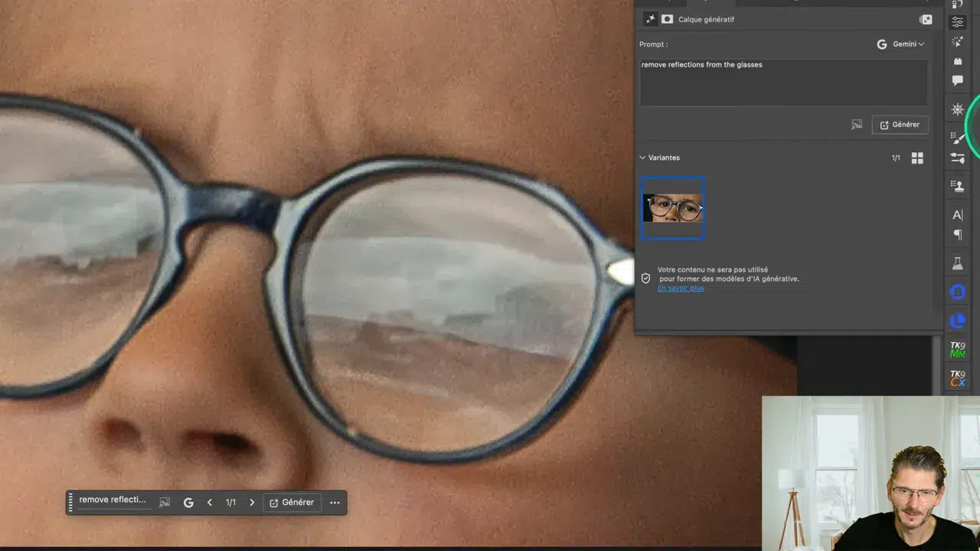This screenshot has width=980, height=551.
Task: Open the Paragraph panel icon
Action: tap(957, 235)
